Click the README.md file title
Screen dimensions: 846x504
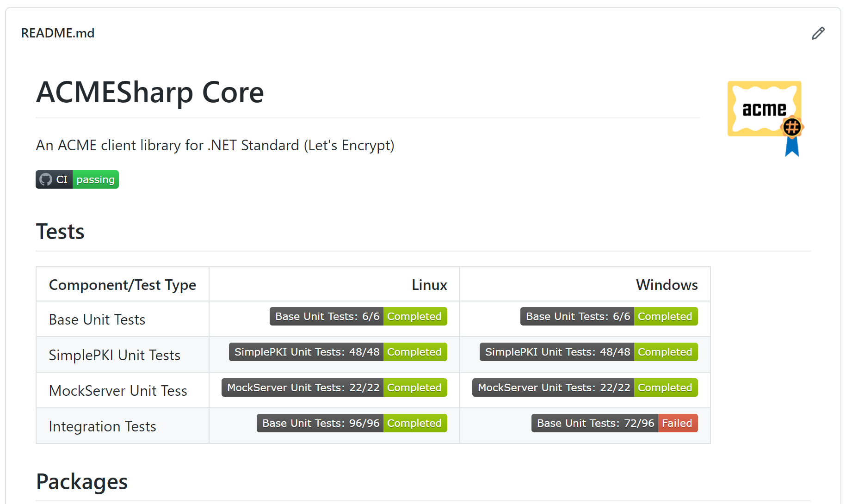pos(58,33)
